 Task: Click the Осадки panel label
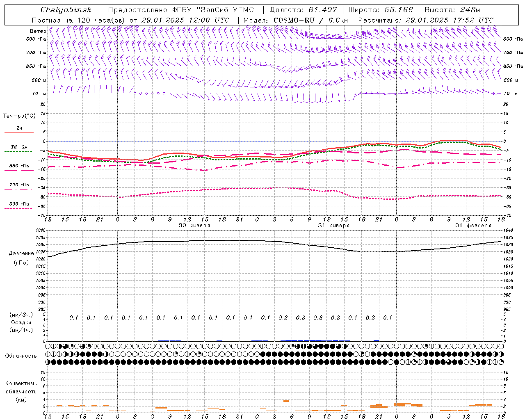point(21,322)
